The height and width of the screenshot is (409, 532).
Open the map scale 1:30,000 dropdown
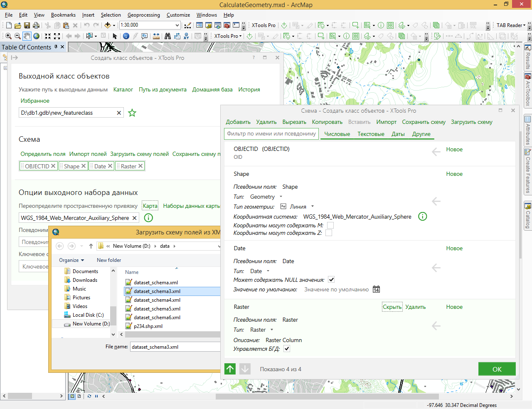(x=177, y=25)
